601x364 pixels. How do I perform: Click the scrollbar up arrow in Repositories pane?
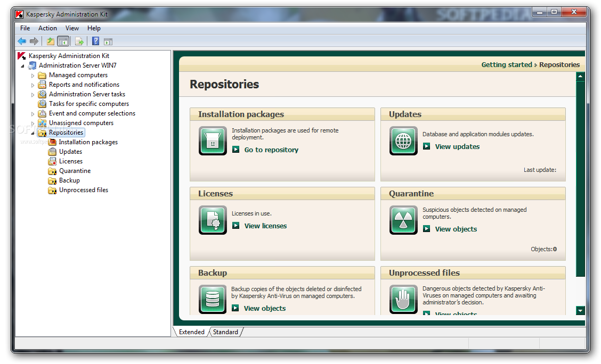pos(580,76)
